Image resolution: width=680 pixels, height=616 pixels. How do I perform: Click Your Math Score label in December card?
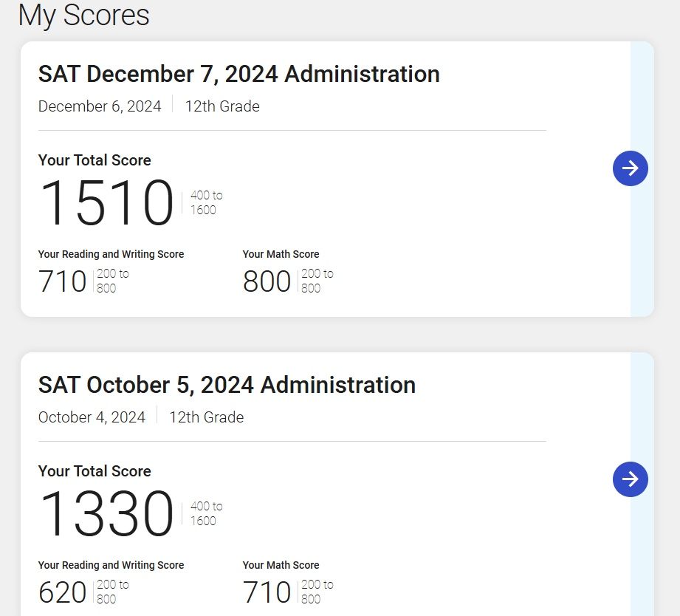point(281,254)
